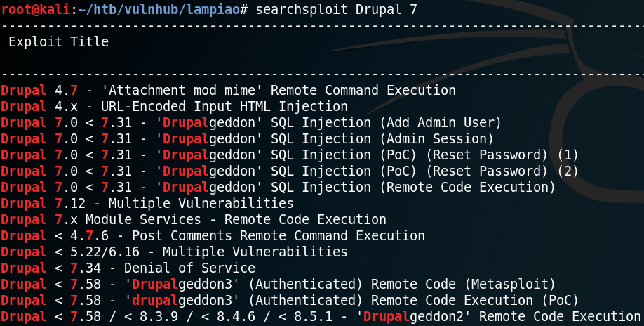Click the SQL Injection Remote Code Execution entry

click(278, 187)
